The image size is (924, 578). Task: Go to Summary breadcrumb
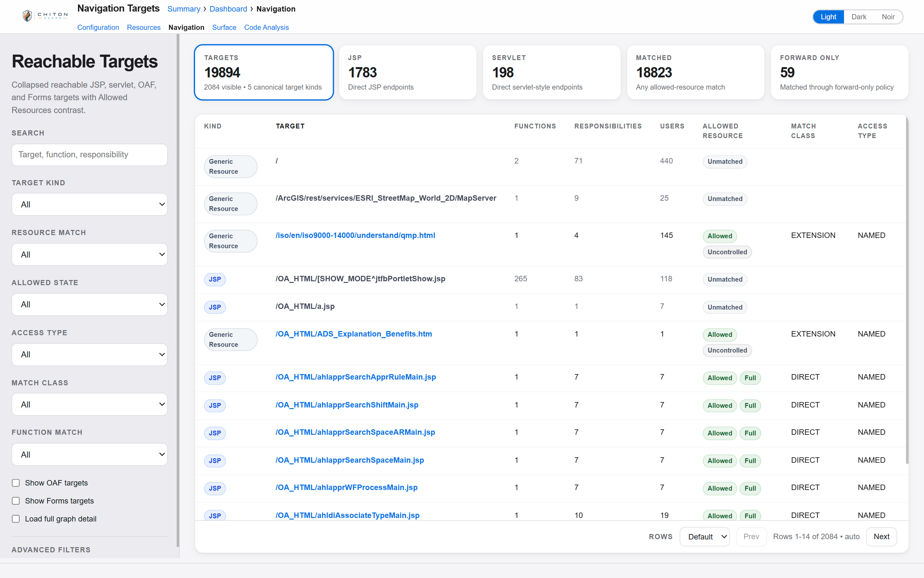coord(184,9)
